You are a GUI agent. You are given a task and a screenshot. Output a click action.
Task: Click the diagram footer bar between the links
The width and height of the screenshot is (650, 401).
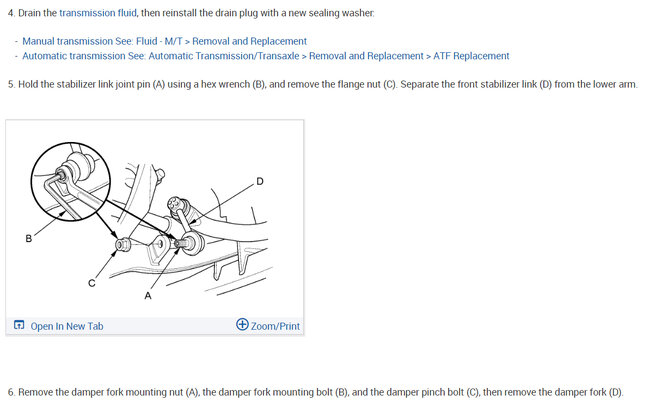click(x=170, y=326)
